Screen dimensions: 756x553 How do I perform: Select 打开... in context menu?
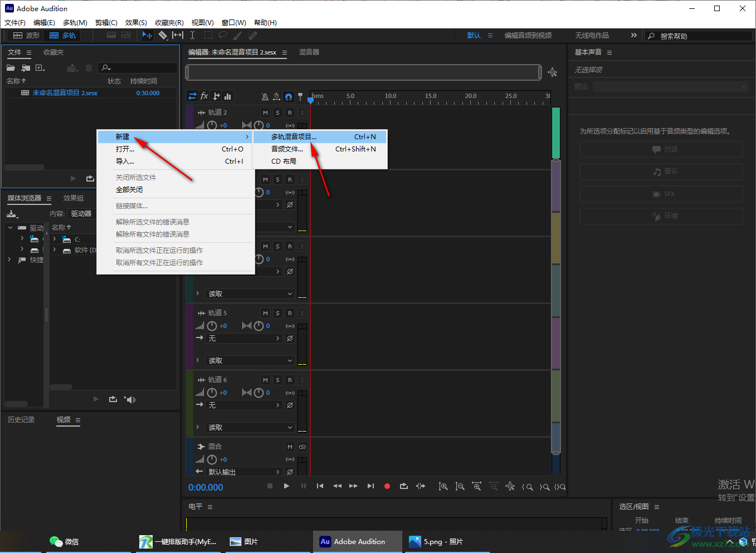(175, 149)
